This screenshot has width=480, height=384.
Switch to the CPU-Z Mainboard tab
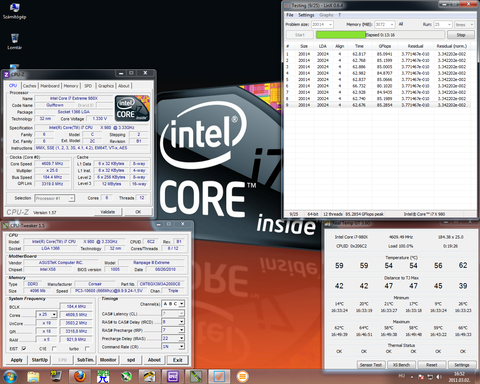point(50,86)
